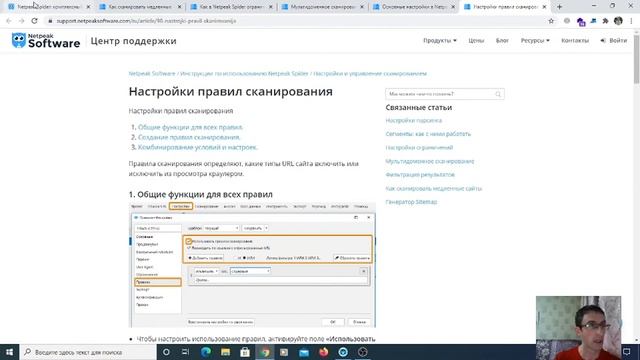Open Microsoft Store from taskbar
The width and height of the screenshot is (640, 360).
[x=245, y=352]
